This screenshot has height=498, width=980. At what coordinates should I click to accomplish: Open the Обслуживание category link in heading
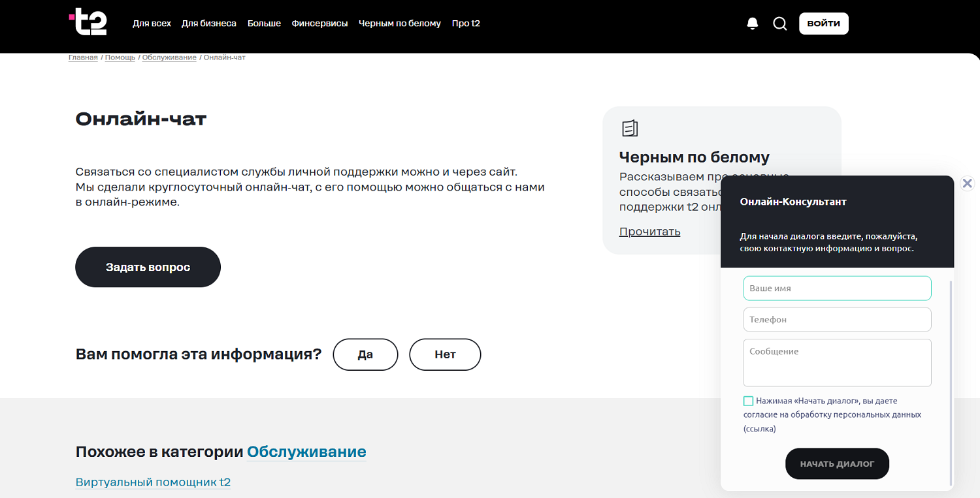[x=306, y=452]
